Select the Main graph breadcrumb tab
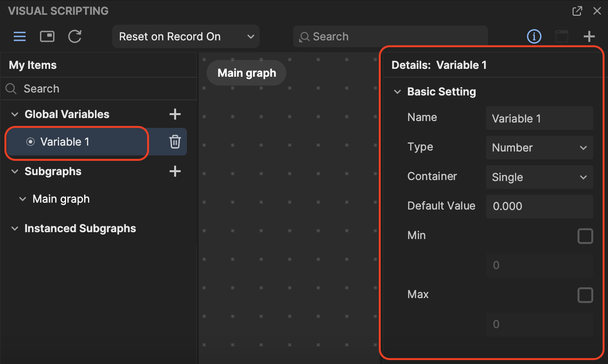 tap(246, 73)
